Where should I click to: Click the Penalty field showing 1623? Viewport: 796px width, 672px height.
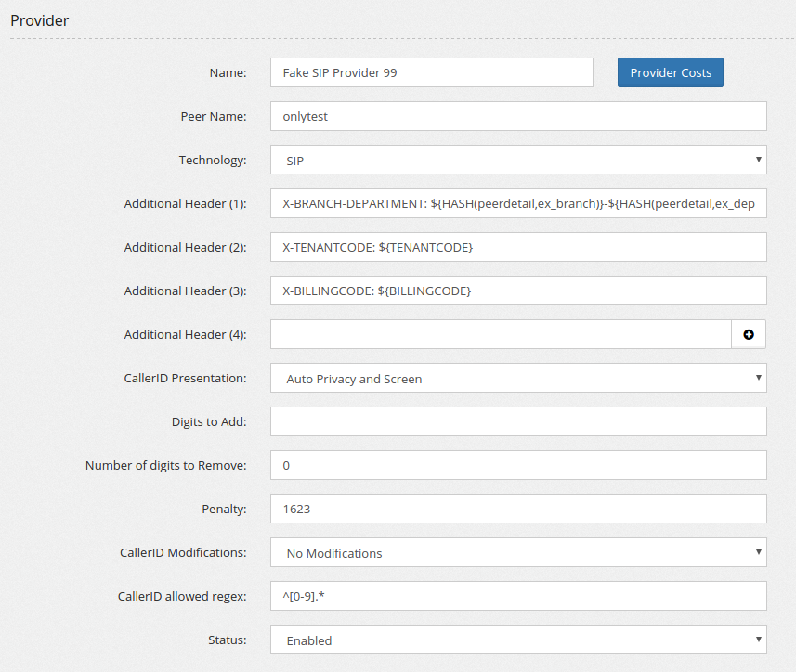pyautogui.click(x=518, y=509)
